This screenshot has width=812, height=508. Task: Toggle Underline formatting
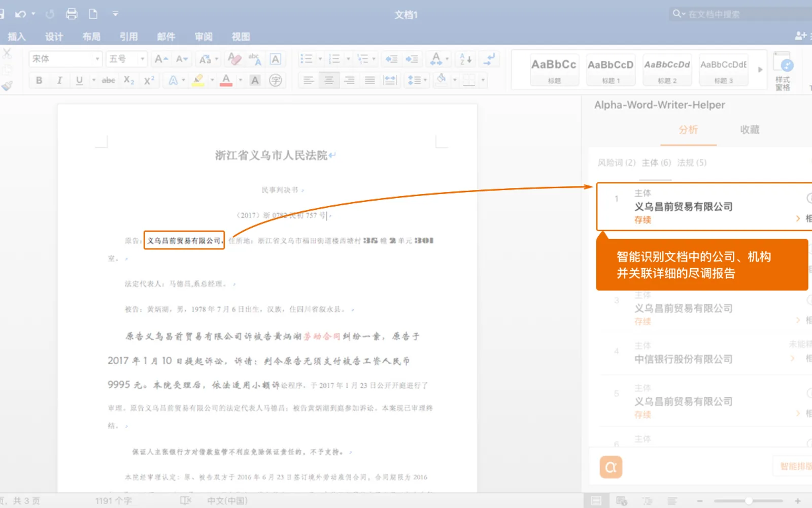pos(79,80)
